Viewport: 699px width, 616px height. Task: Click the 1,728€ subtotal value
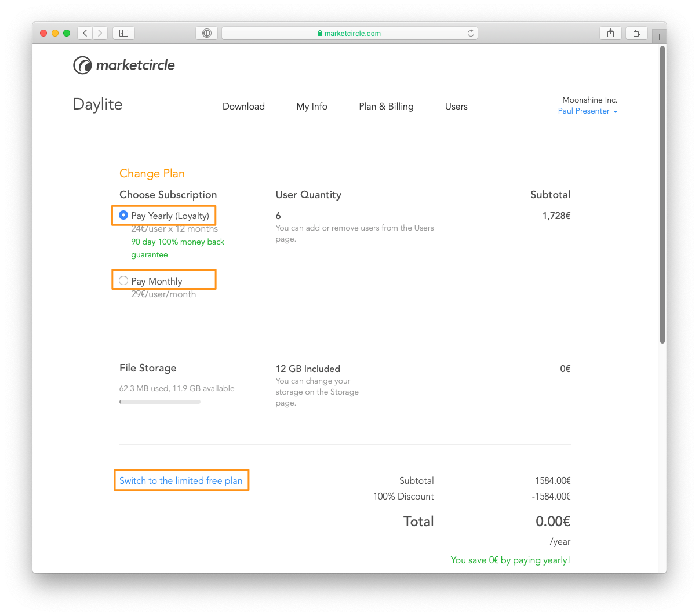click(x=556, y=216)
